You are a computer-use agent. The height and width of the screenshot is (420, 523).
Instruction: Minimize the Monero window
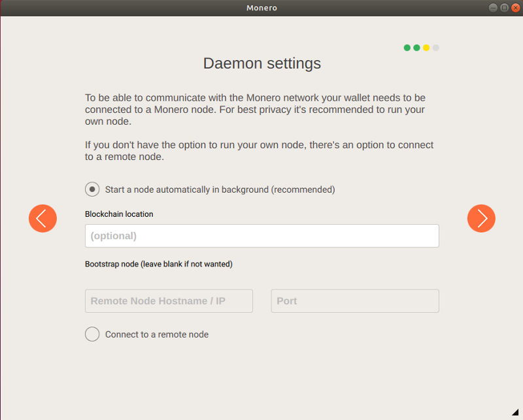point(494,8)
